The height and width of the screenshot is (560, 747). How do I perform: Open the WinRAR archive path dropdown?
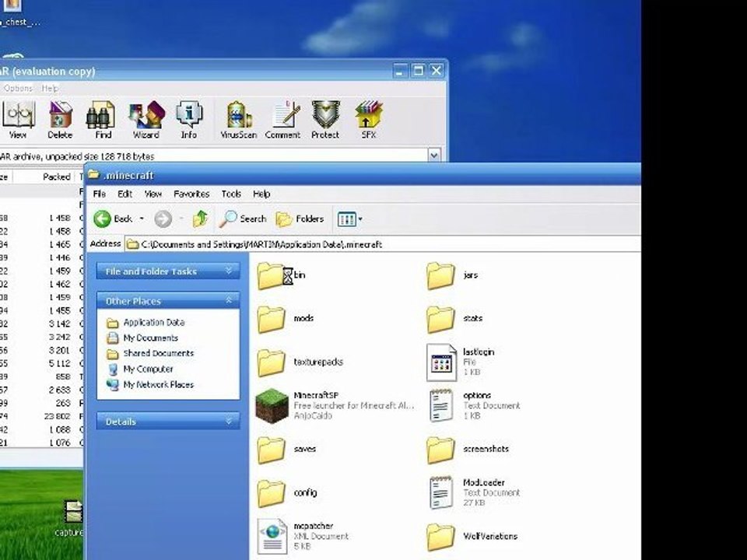tap(434, 156)
